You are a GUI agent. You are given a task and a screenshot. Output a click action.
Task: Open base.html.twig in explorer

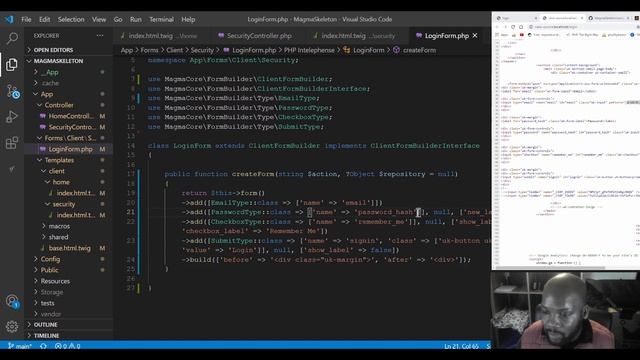pyautogui.click(x=69, y=248)
